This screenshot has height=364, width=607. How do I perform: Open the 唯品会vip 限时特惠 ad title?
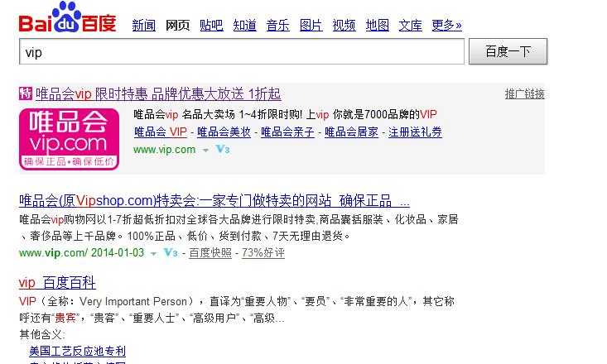(158, 94)
